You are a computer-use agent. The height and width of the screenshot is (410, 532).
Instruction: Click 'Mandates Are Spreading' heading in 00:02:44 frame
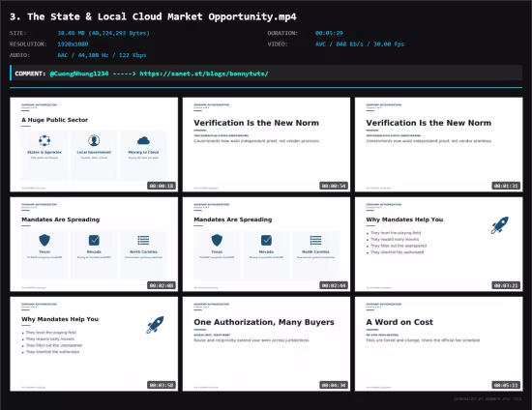[x=233, y=220]
